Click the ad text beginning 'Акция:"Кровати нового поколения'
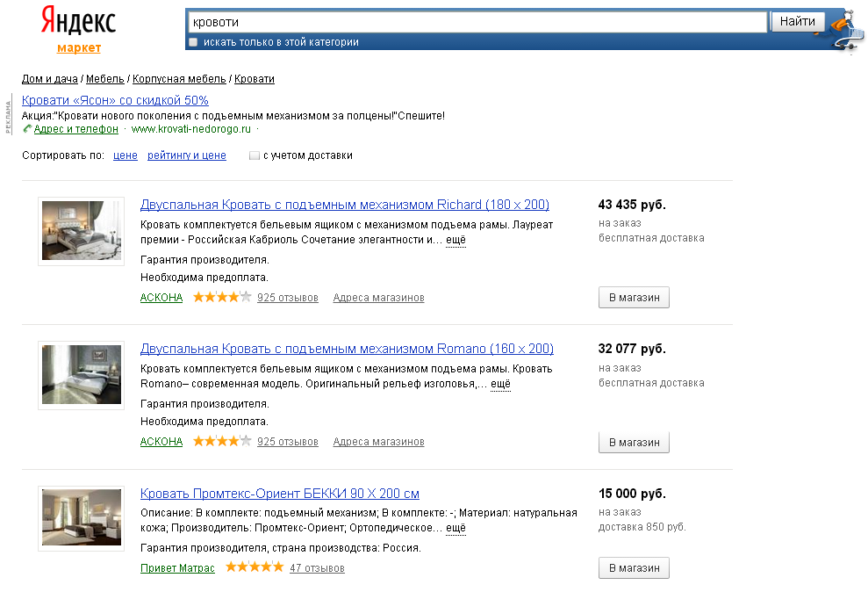The height and width of the screenshot is (592, 868). point(233,116)
